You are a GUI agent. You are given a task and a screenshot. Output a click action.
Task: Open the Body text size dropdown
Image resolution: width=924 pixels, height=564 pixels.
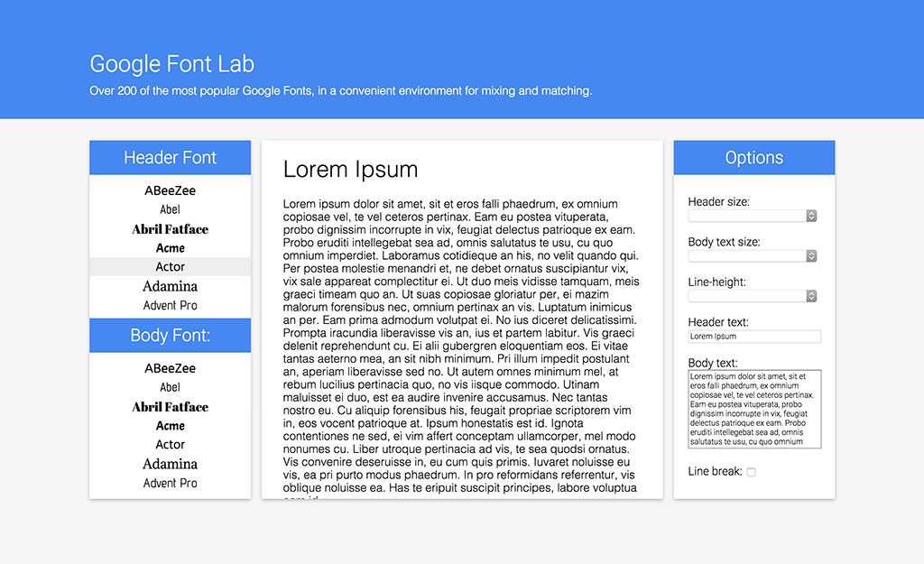[x=753, y=255]
